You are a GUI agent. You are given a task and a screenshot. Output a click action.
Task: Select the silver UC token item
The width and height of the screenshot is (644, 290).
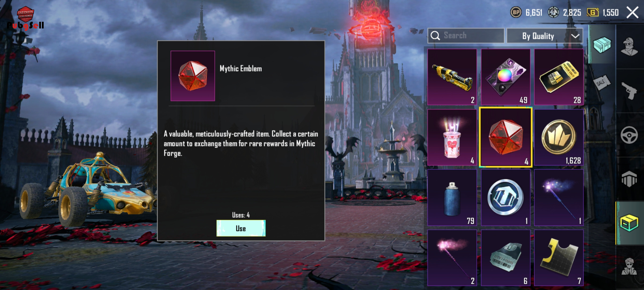coord(506,197)
